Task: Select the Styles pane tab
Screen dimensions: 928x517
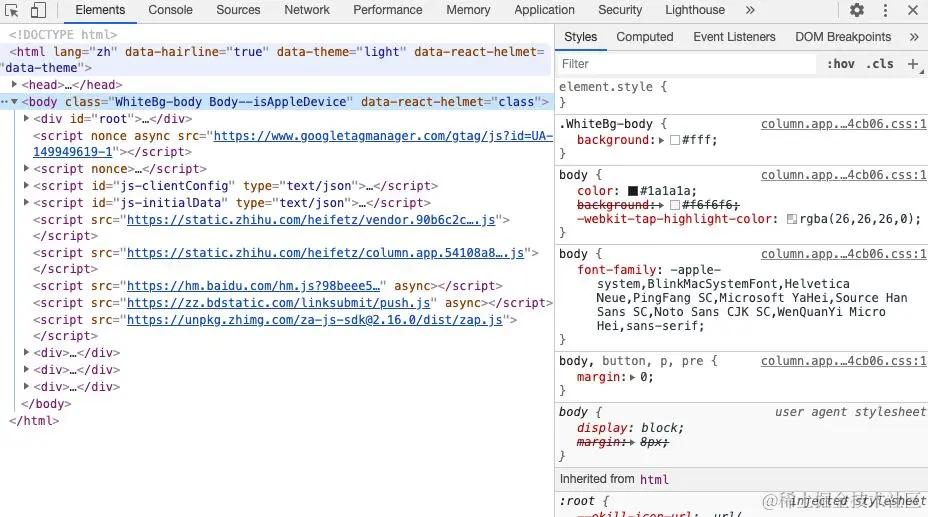Action: [x=581, y=37]
